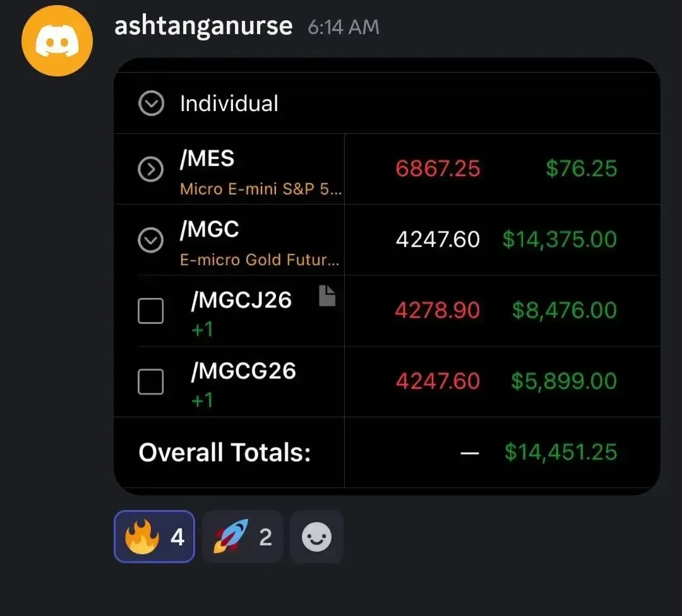Check the /MGCG26 position checkbox
The height and width of the screenshot is (616, 682).
pyautogui.click(x=150, y=382)
